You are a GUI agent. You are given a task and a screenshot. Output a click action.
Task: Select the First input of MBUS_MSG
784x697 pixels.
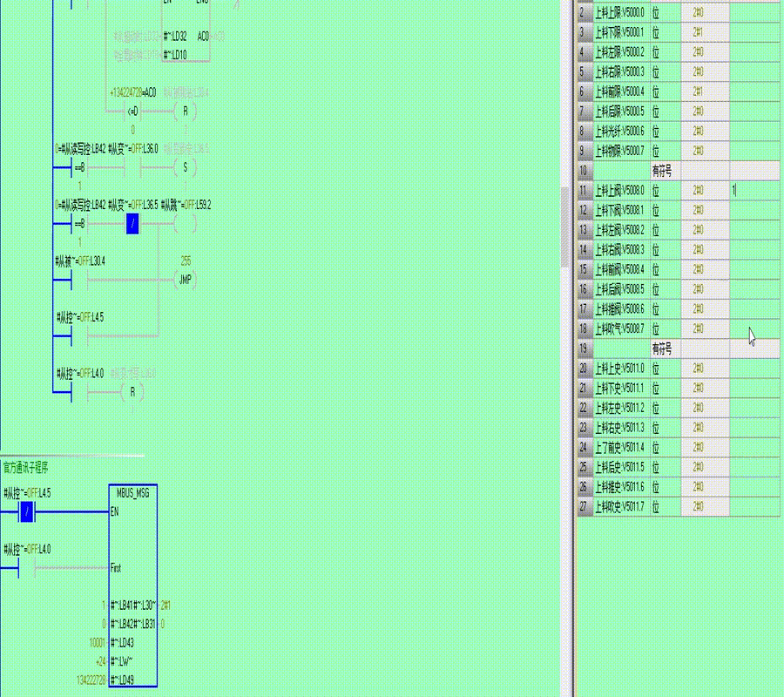point(116,568)
